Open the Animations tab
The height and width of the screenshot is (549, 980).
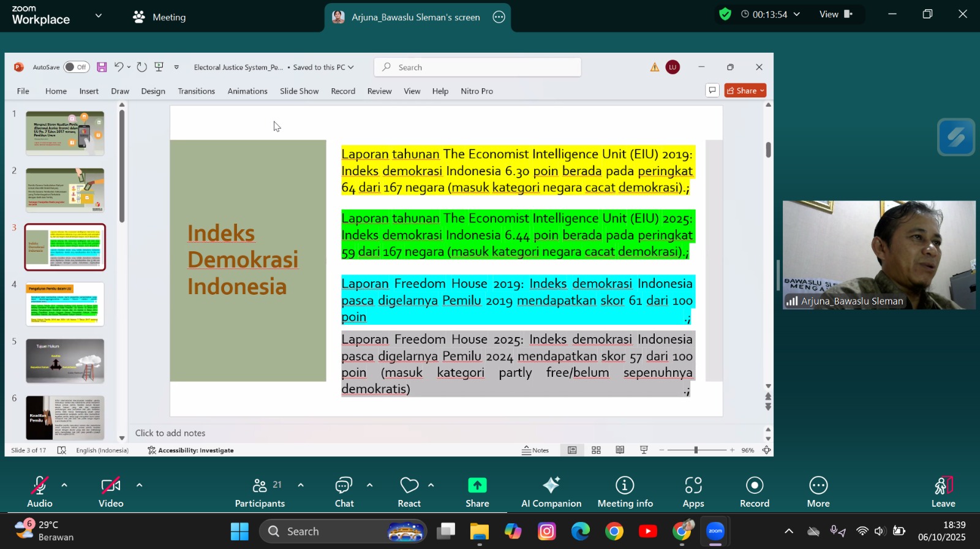(x=247, y=91)
